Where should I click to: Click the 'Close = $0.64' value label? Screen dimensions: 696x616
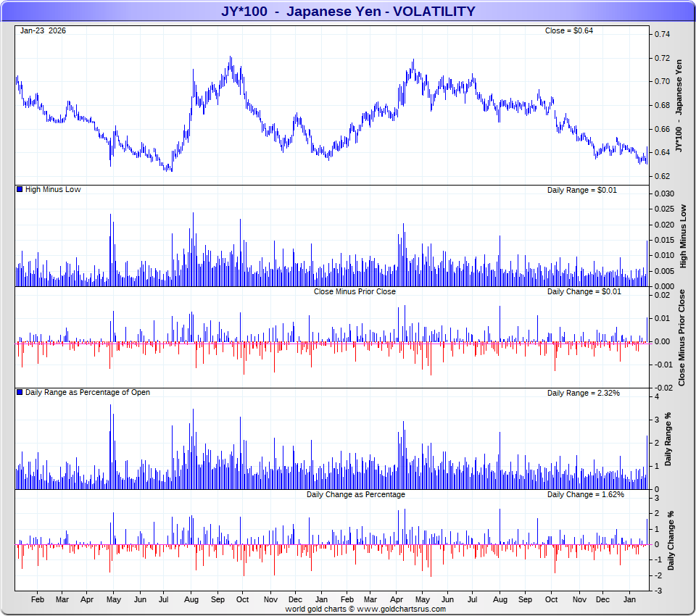point(569,30)
